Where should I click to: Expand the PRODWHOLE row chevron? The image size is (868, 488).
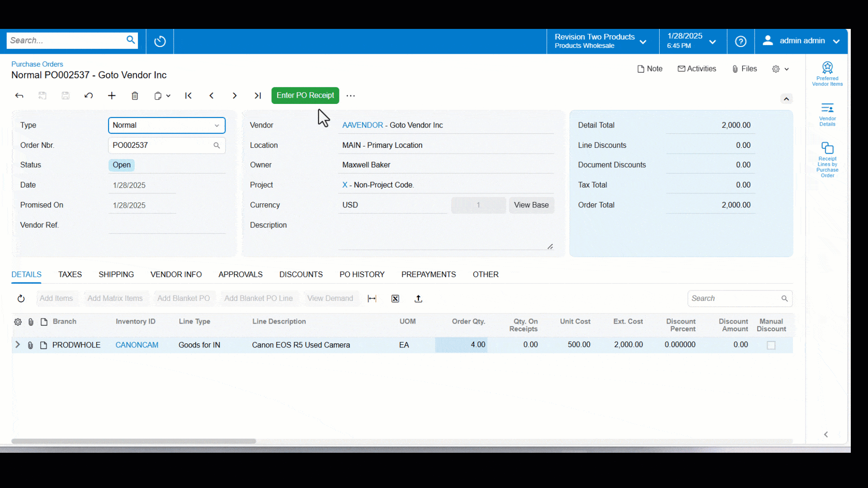18,345
